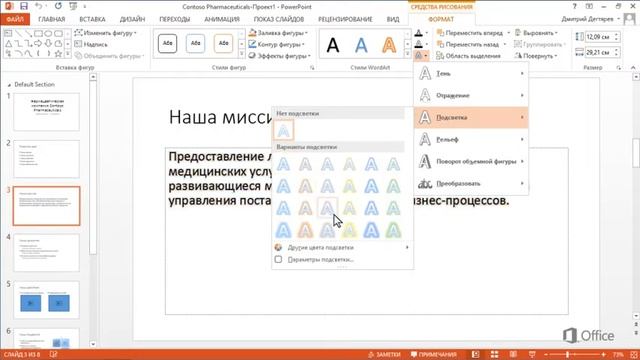Choose the blue A WordArt style

(x=361, y=45)
